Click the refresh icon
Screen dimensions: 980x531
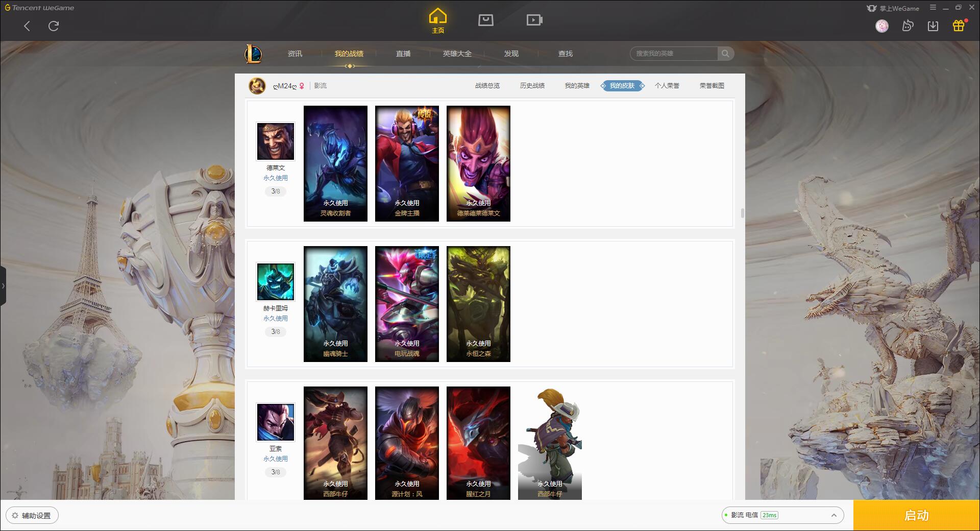click(54, 26)
